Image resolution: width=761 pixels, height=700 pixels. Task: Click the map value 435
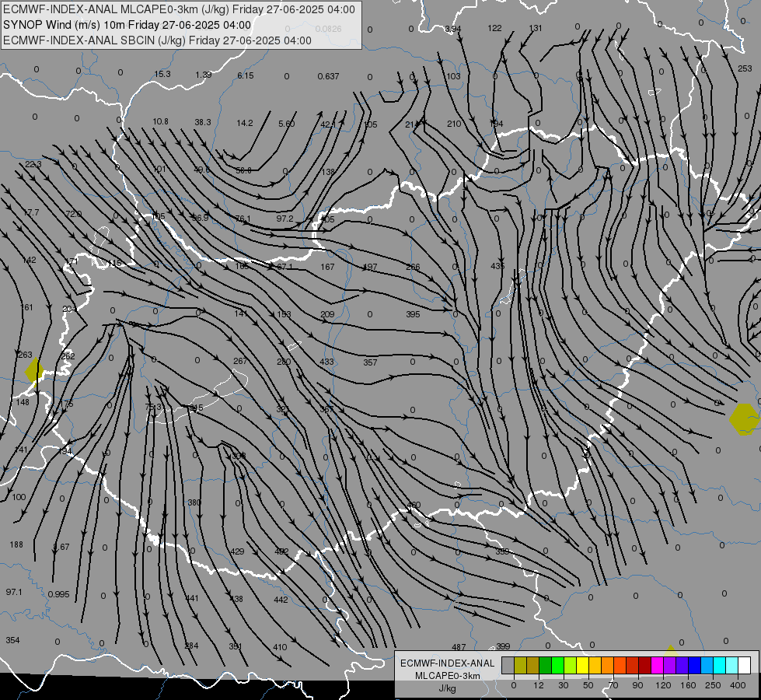[497, 266]
